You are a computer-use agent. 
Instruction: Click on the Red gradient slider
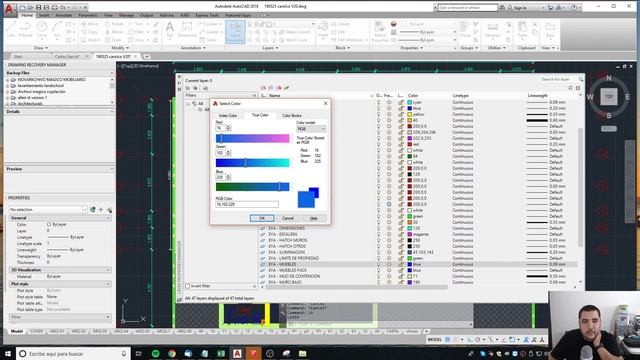pyautogui.click(x=252, y=138)
